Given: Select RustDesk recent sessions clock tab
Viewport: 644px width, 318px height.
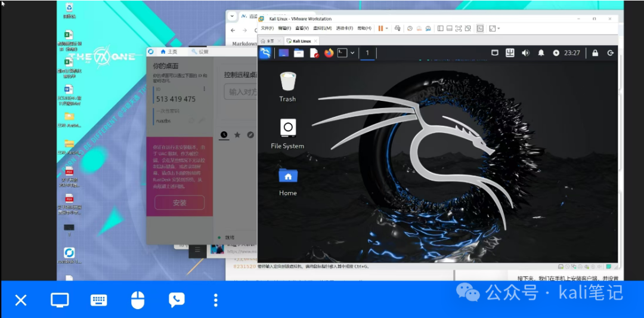Looking at the screenshot, I should coord(224,135).
